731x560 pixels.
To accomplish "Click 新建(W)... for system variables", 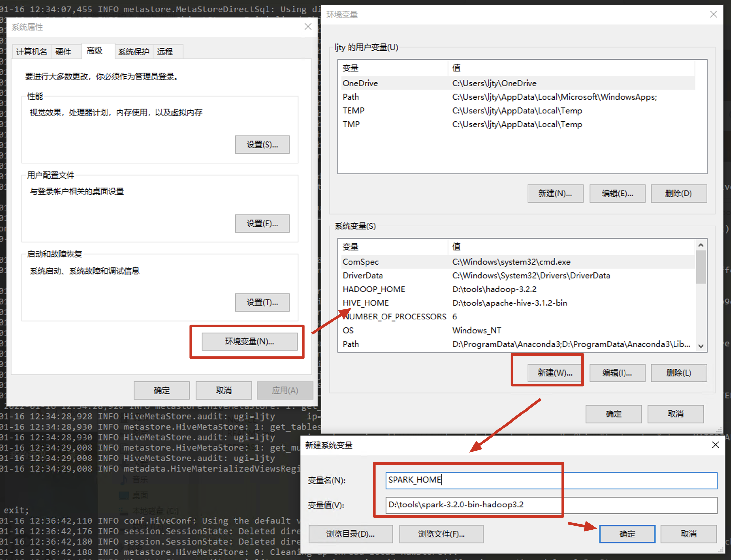I will (x=556, y=373).
